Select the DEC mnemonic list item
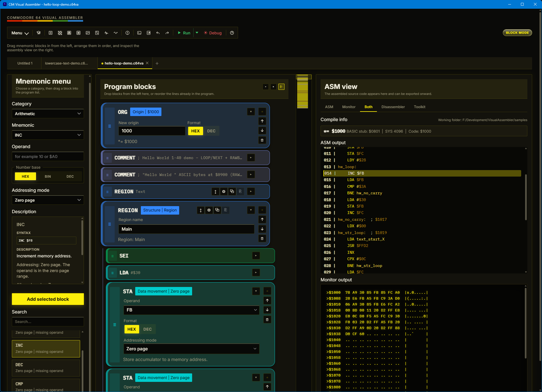Screen dimensions: 542x392 click(46, 368)
